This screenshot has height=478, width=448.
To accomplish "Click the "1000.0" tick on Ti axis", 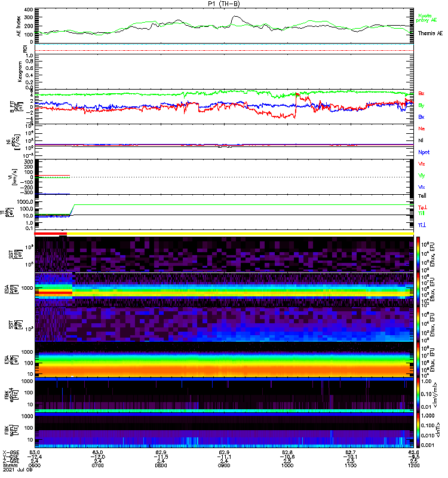I will 25,202.
